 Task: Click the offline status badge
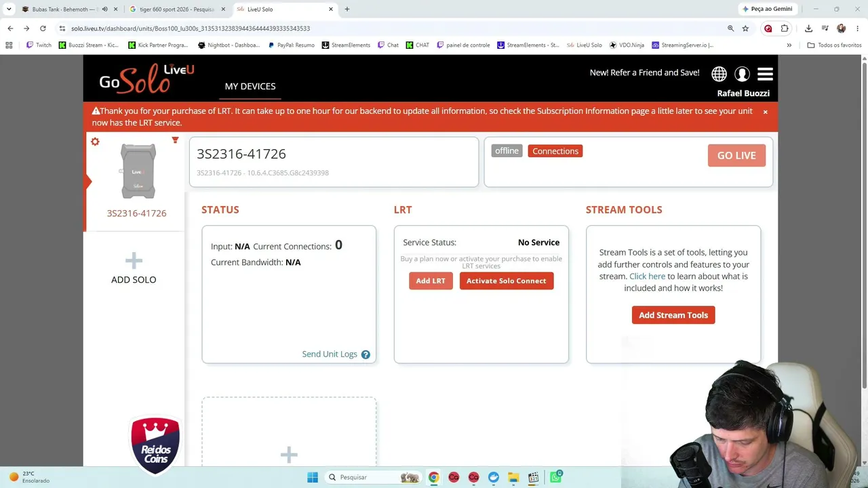[x=507, y=151]
